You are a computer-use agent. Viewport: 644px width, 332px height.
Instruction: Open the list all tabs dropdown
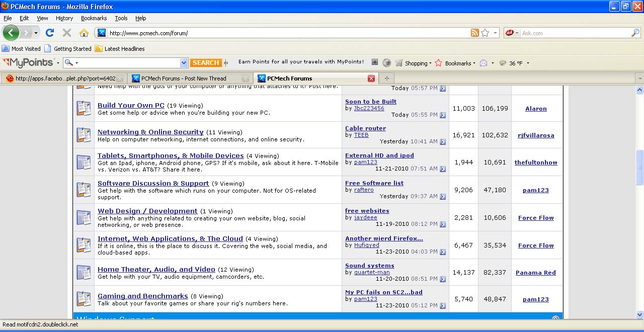pos(639,78)
